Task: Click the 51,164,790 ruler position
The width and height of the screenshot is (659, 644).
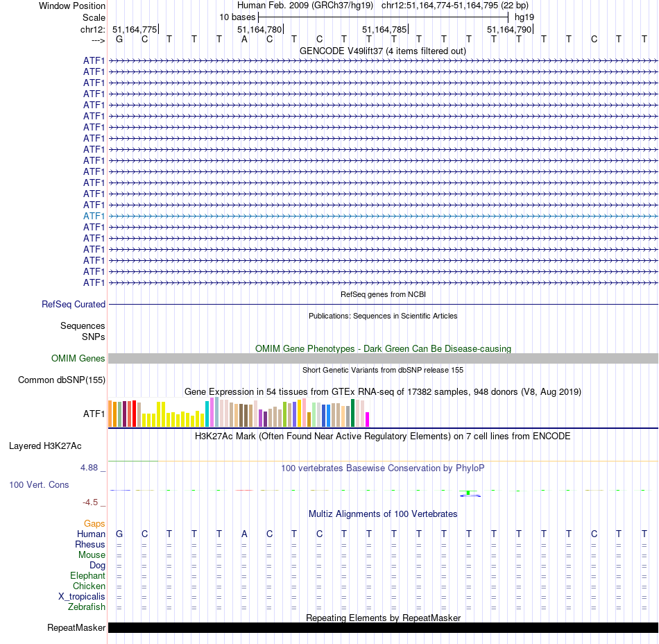Action: pos(509,29)
